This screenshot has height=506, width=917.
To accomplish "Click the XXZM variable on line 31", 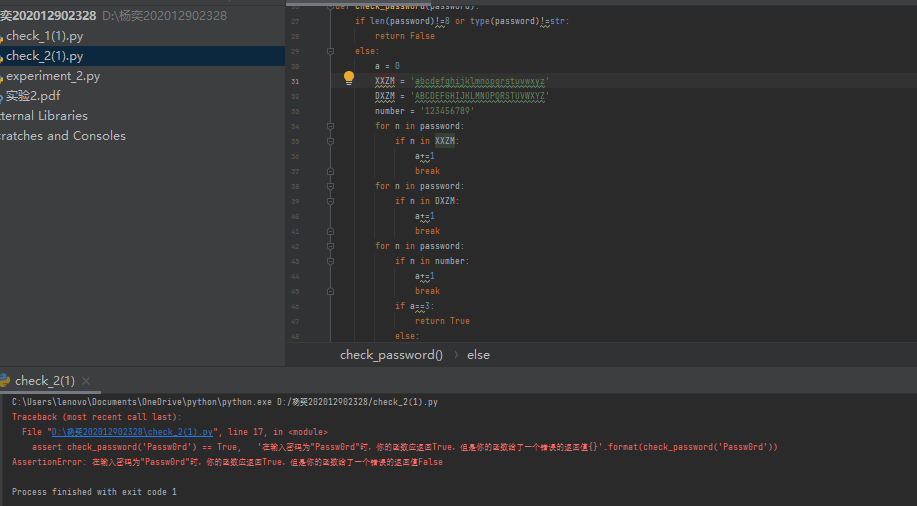I will (x=384, y=81).
